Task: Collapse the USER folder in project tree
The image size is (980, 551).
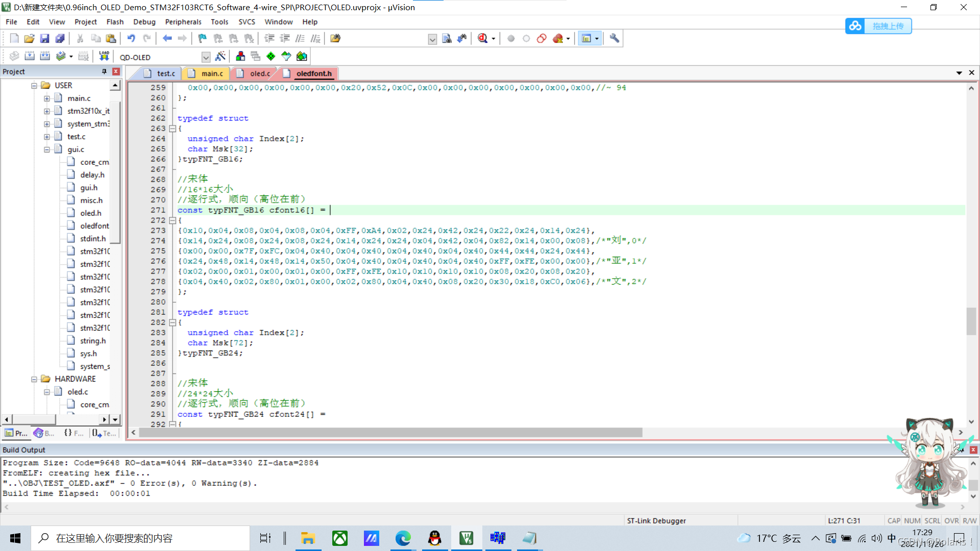Action: click(34, 85)
